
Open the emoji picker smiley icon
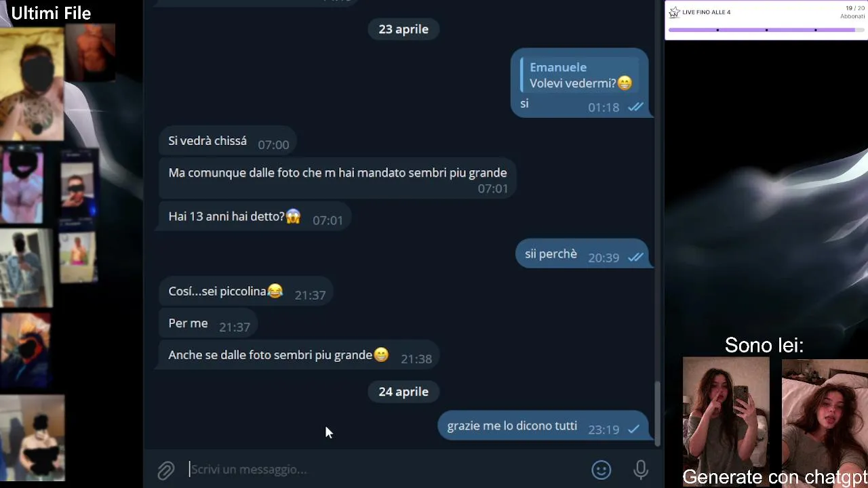(x=601, y=470)
